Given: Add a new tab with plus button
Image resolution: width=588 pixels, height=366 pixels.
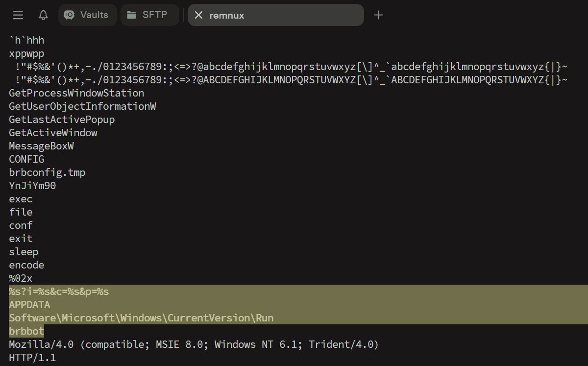Looking at the screenshot, I should 378,15.
